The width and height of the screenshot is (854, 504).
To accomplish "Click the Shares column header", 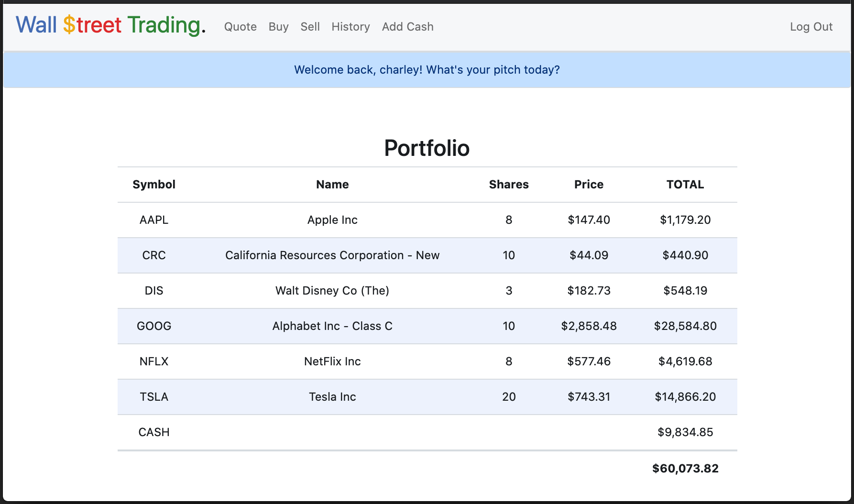I will click(x=509, y=185).
